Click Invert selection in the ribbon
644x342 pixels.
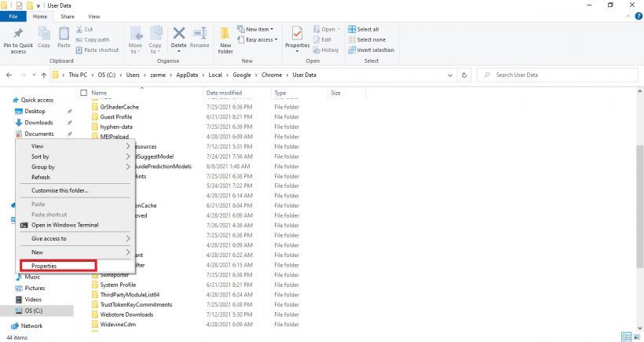[x=374, y=50]
